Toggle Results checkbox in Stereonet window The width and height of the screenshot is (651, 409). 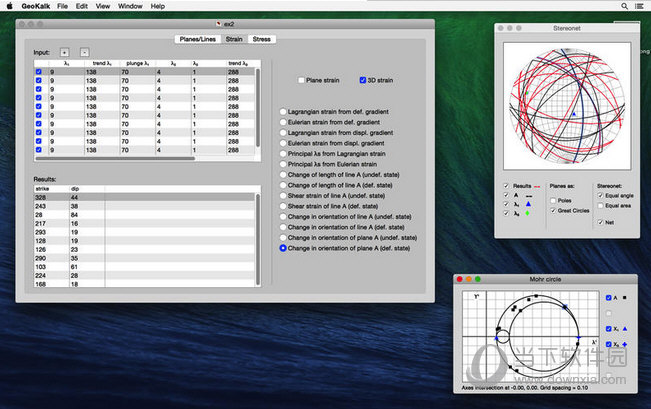pyautogui.click(x=506, y=186)
